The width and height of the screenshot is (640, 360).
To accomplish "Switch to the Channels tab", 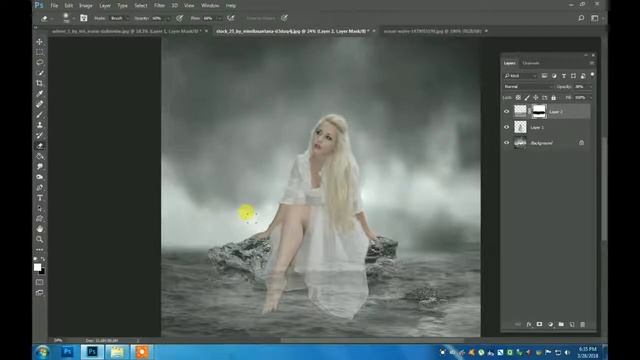I will (x=531, y=63).
